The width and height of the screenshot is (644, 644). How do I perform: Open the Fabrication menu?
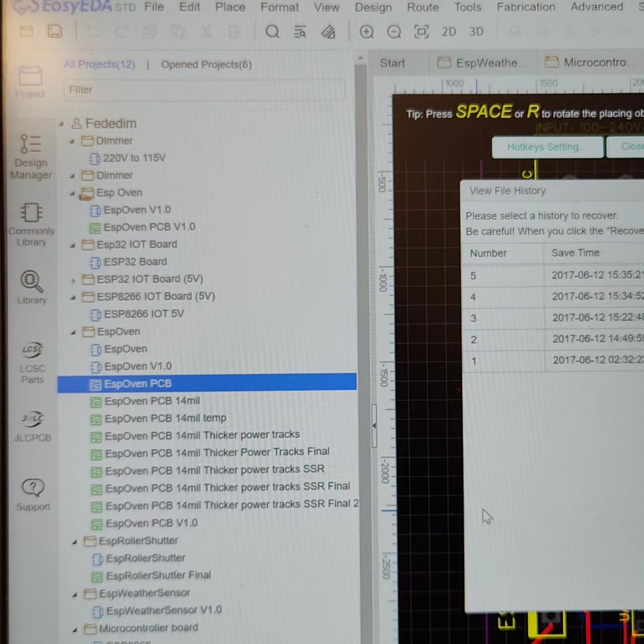526,7
